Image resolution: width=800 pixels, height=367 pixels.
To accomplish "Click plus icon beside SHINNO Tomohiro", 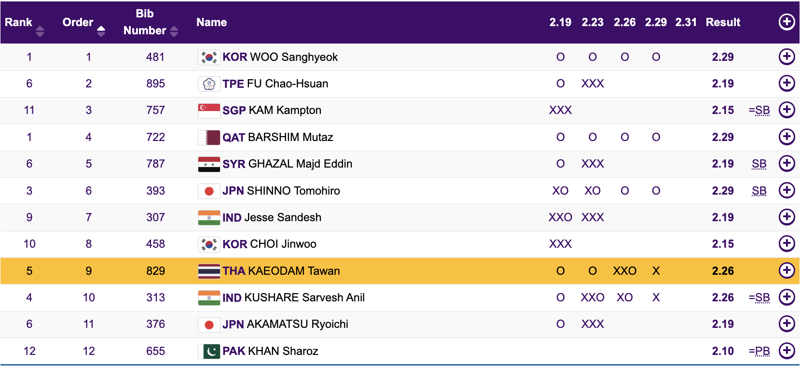I will point(786,190).
